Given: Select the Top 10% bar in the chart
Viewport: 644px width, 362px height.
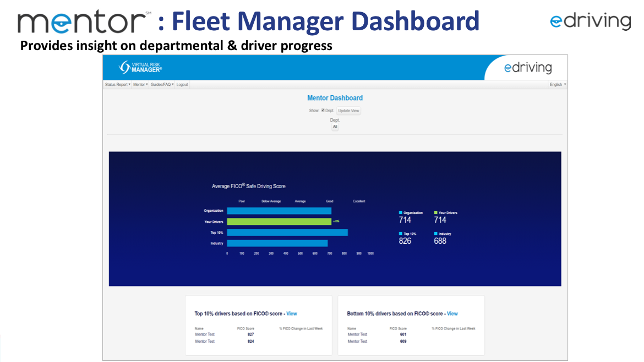Looking at the screenshot, I should (287, 233).
